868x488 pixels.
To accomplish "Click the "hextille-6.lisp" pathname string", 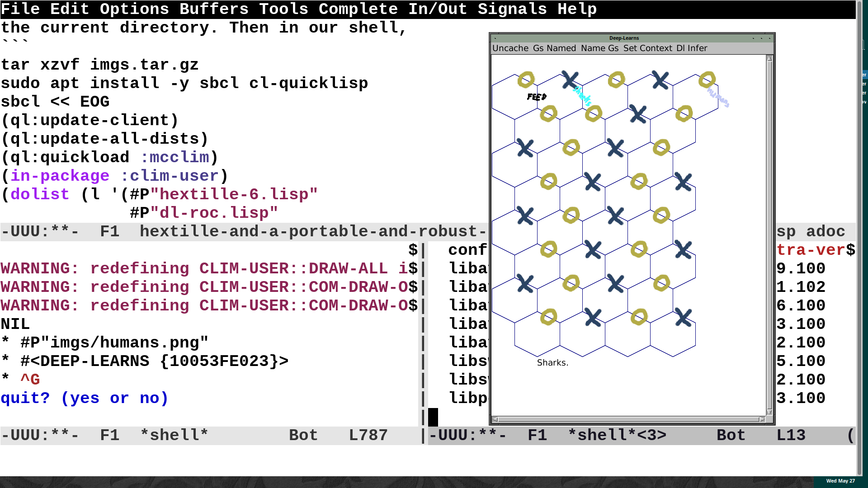I will coord(234,194).
